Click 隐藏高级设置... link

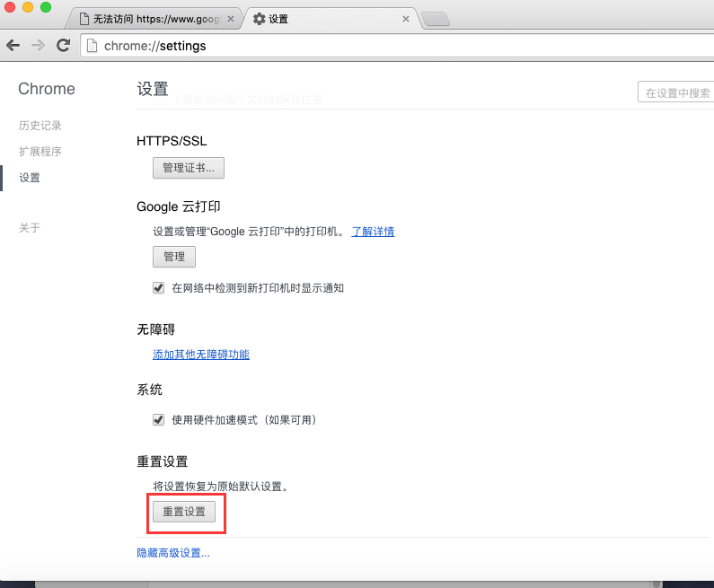pos(173,553)
